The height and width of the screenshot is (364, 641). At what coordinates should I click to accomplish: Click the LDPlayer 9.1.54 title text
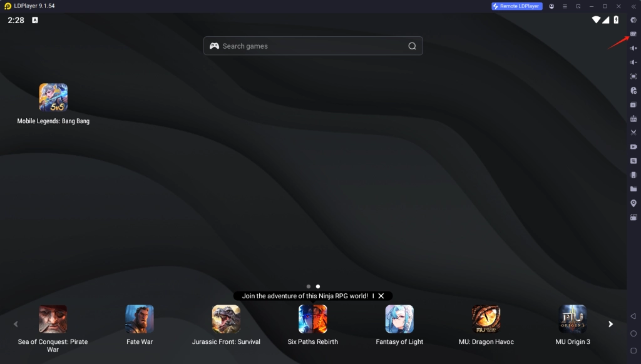click(34, 6)
